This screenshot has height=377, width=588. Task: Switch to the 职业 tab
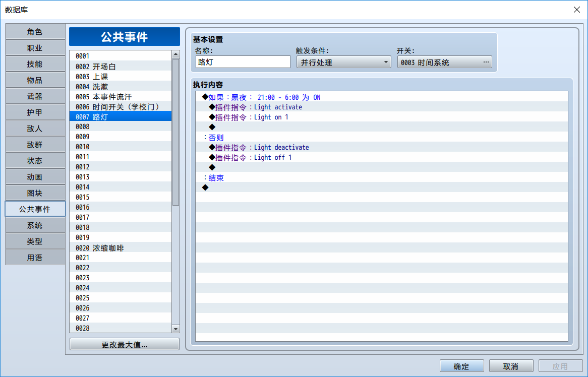click(x=35, y=48)
